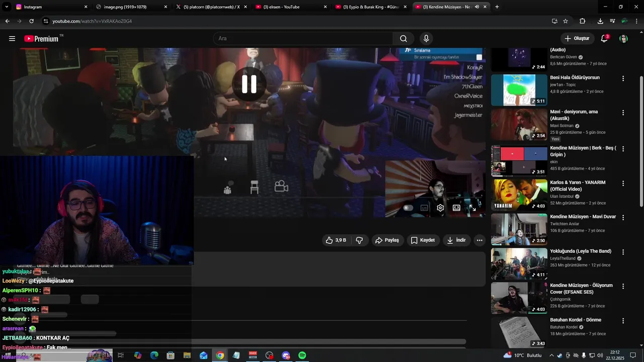Open Google Chrome from the taskbar
This screenshot has height=362, width=644.
[220, 355]
